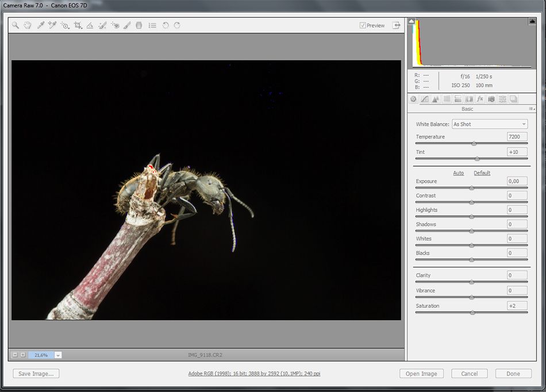546x392 pixels.
Task: Click the ant photo preview image
Action: click(x=206, y=190)
